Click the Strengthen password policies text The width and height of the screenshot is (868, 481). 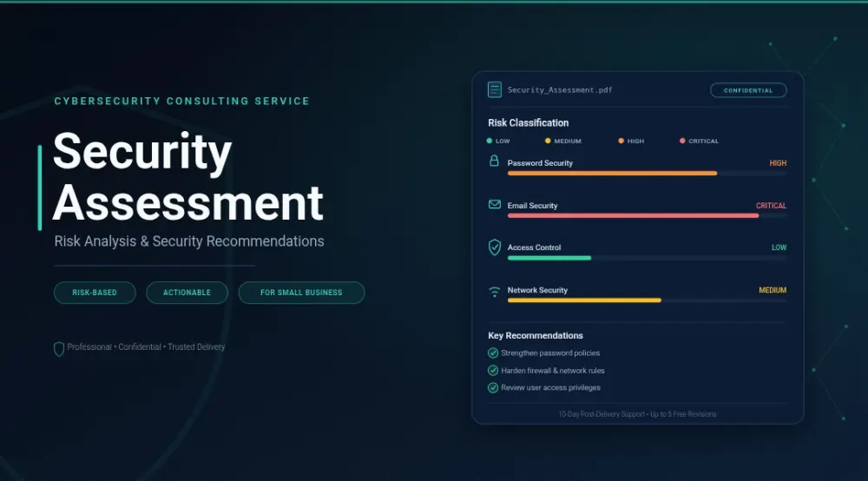point(550,353)
